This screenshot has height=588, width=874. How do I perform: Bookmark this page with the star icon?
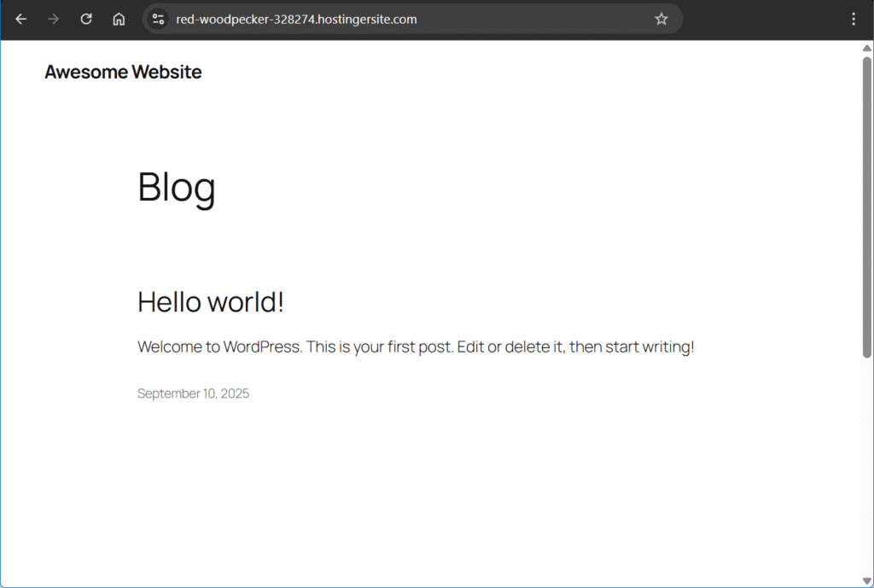pos(661,19)
